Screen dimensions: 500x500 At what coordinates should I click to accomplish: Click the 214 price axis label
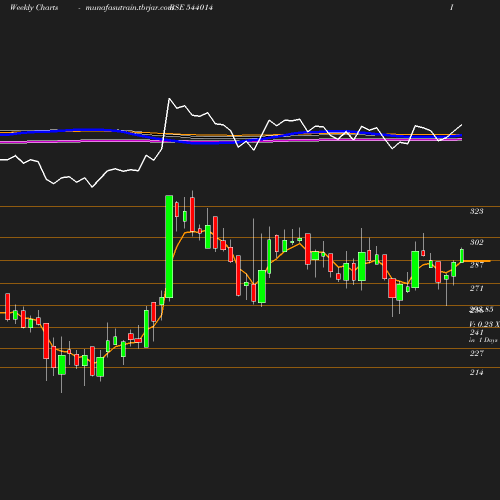477,372
